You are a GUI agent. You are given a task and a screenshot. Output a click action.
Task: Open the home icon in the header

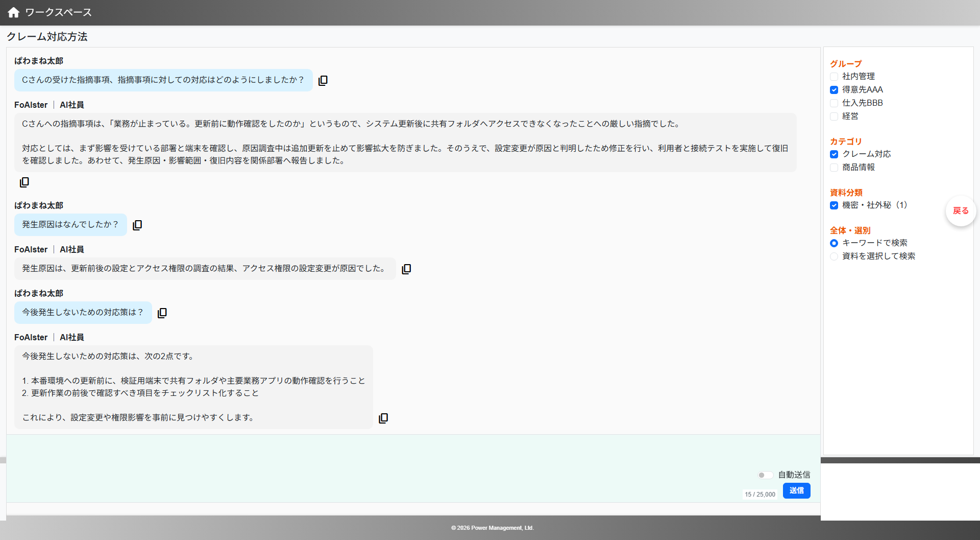point(14,12)
